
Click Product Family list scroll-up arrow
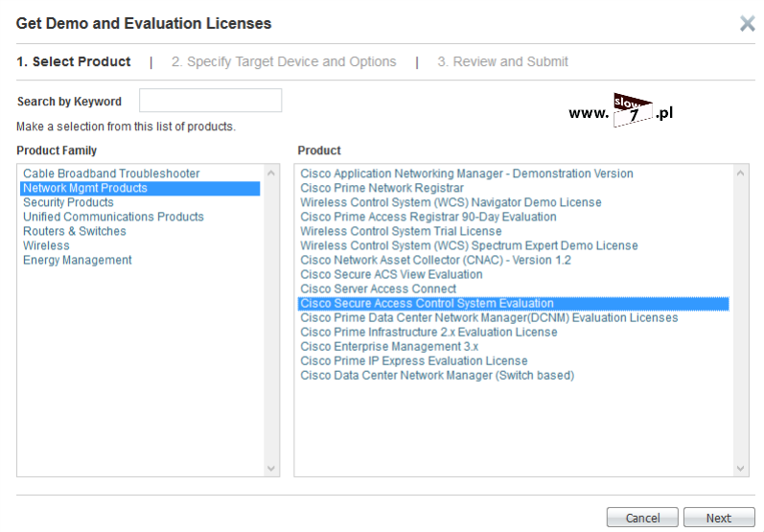(271, 173)
